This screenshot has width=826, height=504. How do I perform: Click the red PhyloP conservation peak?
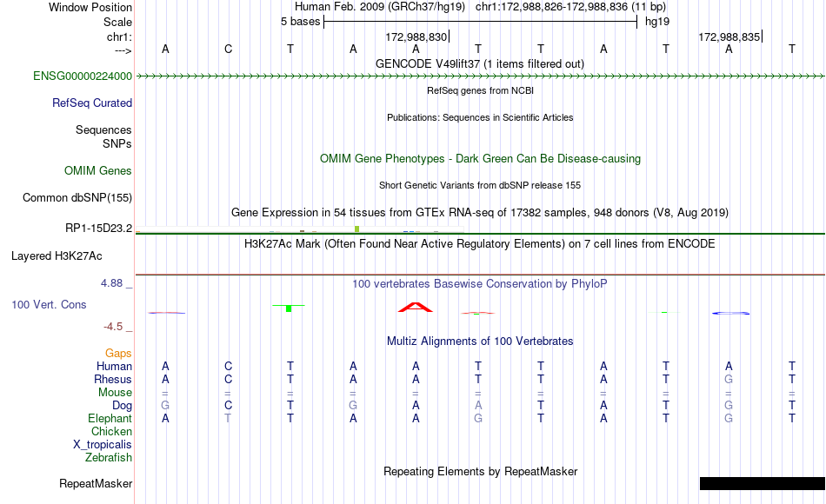[x=416, y=308]
